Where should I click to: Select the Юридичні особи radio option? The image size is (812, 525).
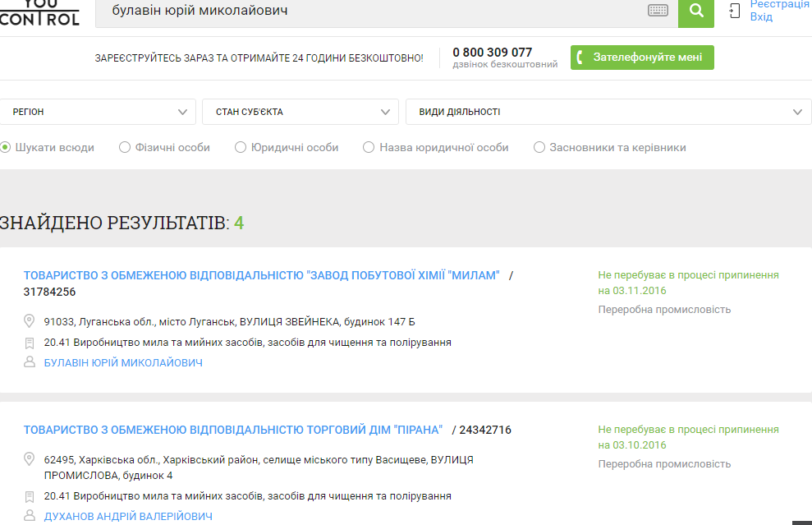click(241, 148)
